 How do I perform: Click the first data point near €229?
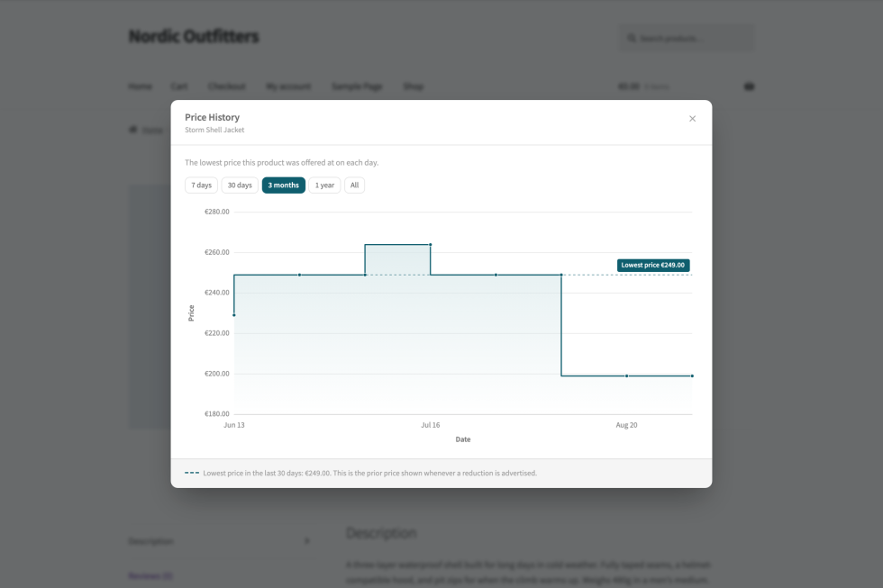tap(234, 315)
